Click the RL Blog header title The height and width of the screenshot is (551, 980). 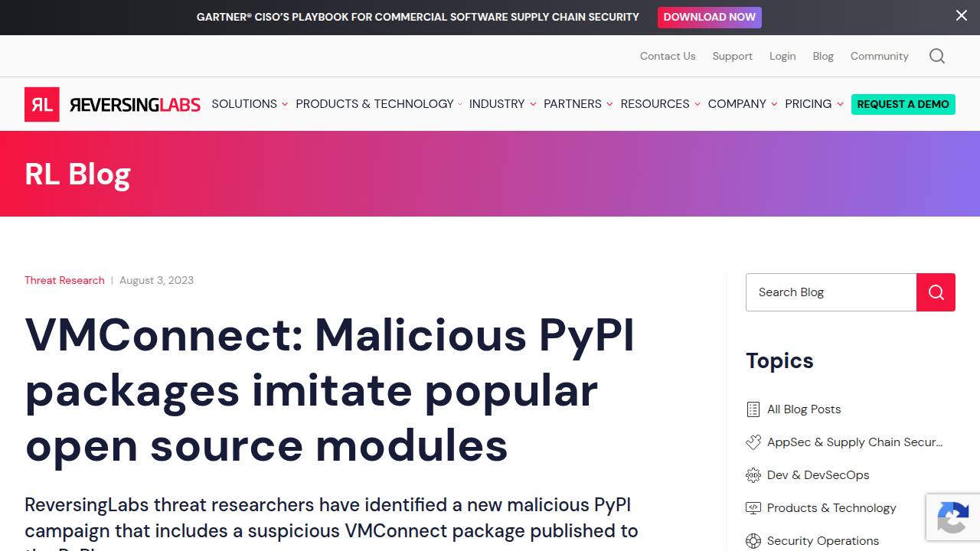click(77, 174)
